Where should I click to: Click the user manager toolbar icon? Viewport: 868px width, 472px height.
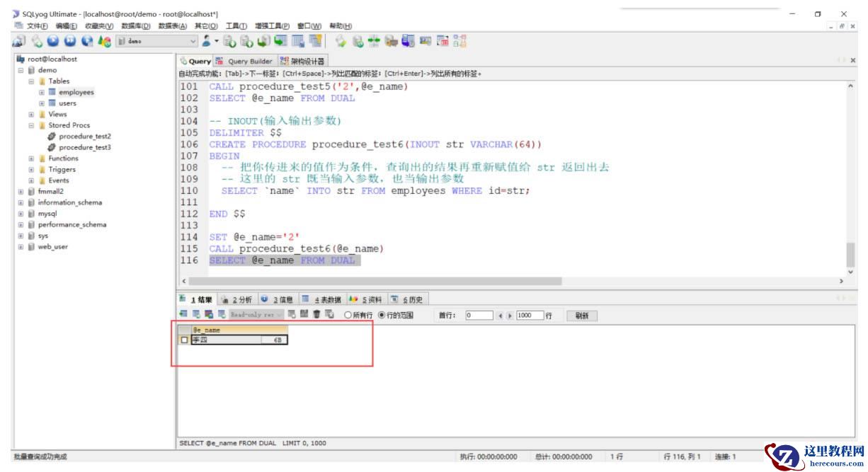206,42
